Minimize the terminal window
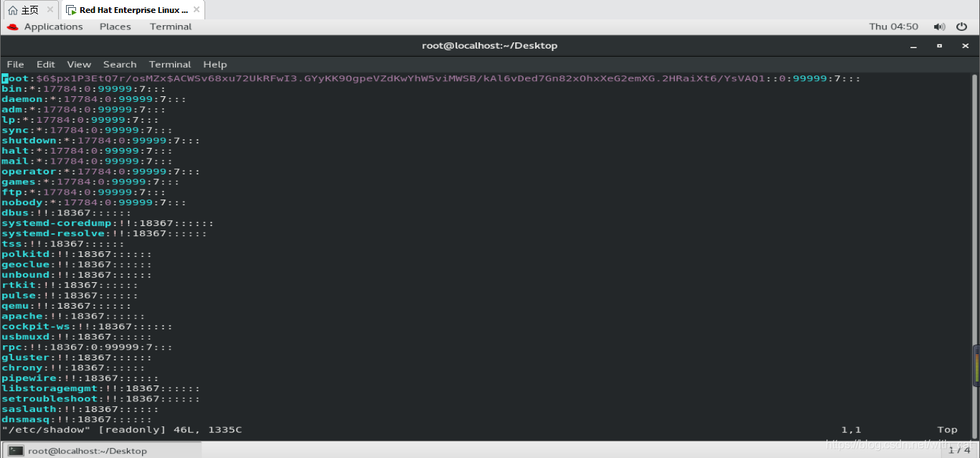Image resolution: width=980 pixels, height=458 pixels. 913,45
